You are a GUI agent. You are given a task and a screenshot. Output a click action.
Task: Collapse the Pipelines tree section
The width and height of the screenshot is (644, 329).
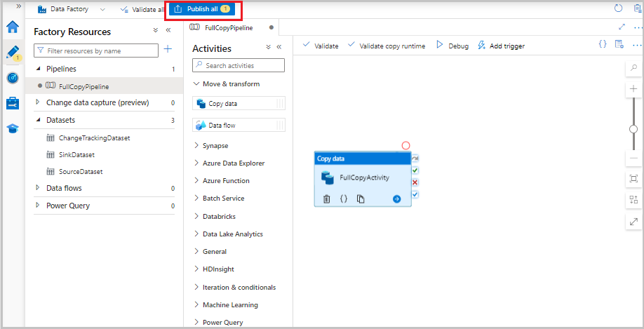[38, 69]
